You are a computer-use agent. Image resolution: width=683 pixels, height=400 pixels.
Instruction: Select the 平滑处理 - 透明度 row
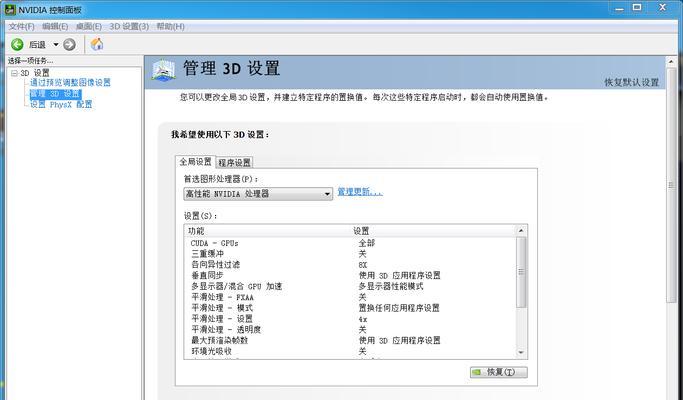coord(351,329)
